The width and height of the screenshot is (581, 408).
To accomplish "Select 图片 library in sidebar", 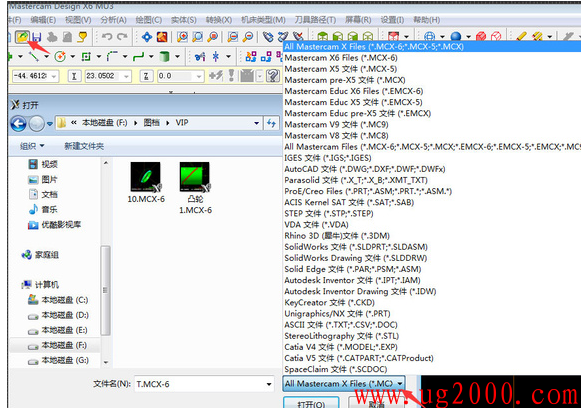I will click(x=42, y=180).
